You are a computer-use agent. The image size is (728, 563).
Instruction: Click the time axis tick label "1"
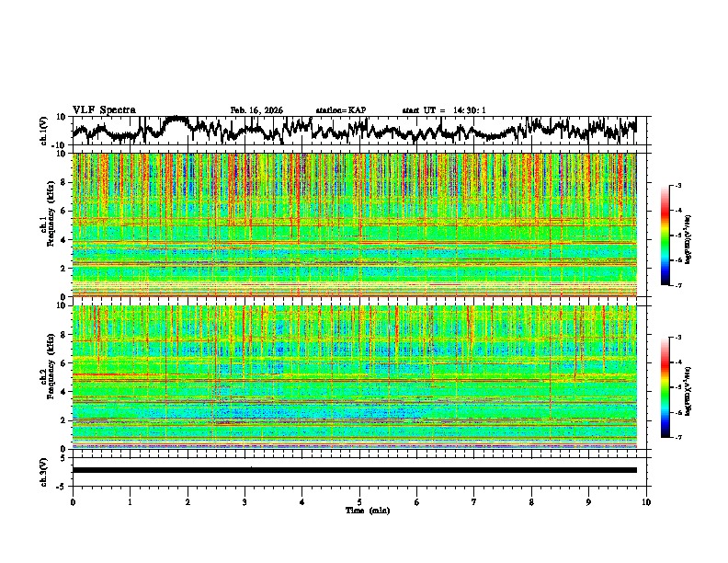coord(130,502)
